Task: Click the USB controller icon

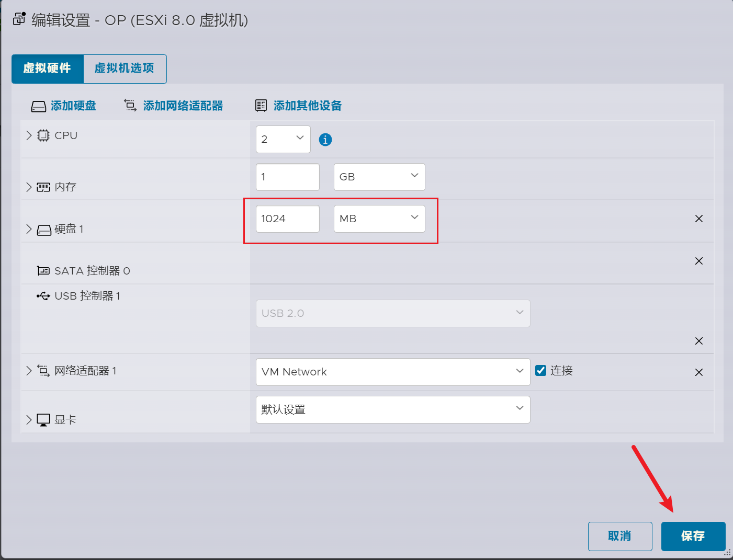Action: click(x=43, y=296)
